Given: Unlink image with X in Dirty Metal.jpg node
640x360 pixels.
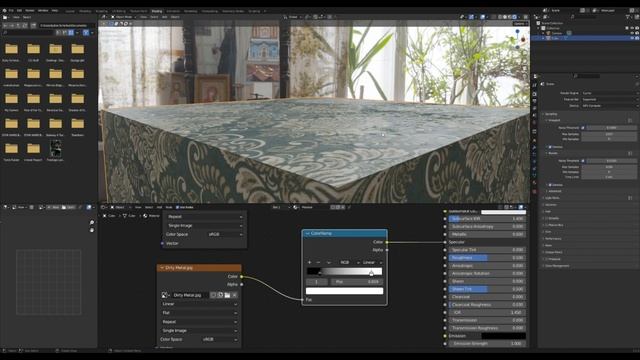Looking at the screenshot, I should coord(234,295).
